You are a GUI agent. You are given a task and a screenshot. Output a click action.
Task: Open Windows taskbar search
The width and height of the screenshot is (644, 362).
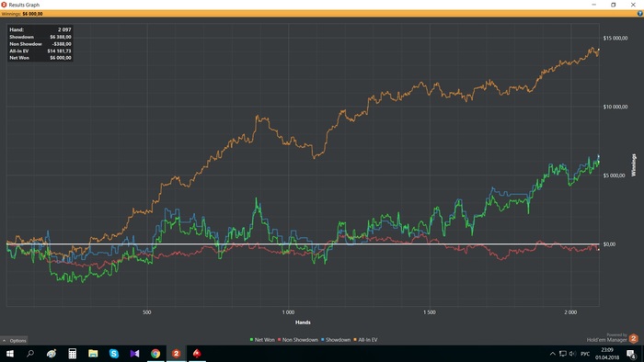(x=30, y=354)
